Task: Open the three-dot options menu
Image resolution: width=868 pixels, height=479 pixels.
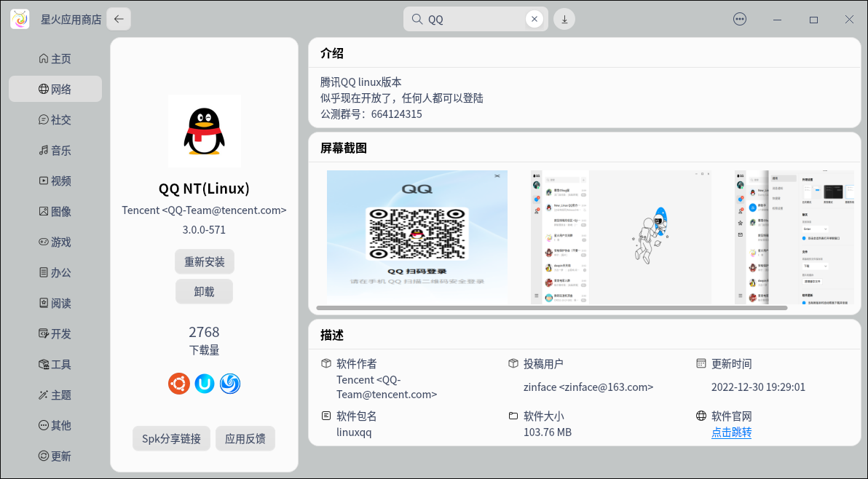Action: [x=740, y=20]
